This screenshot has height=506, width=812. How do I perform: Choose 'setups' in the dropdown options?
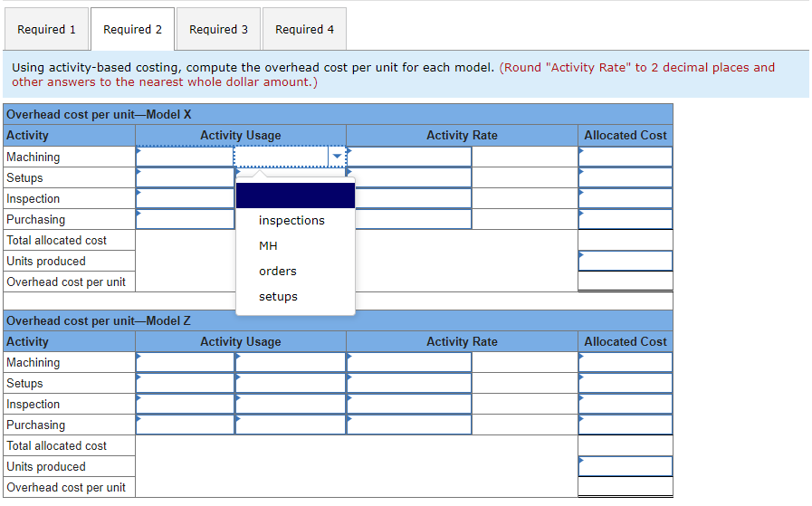pyautogui.click(x=295, y=297)
